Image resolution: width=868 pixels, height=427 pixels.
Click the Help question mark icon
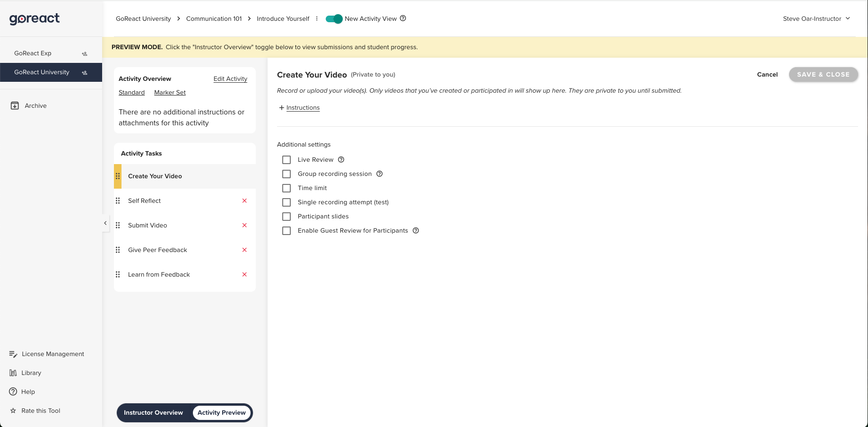click(13, 392)
